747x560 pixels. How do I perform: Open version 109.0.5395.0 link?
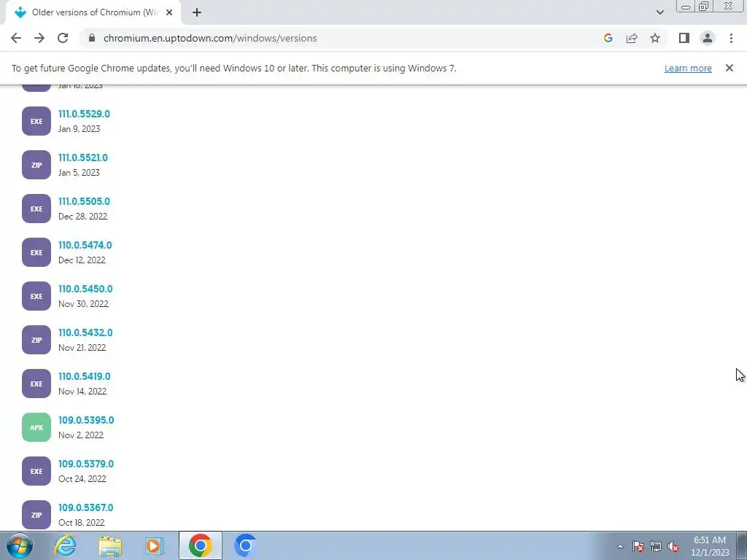(86, 421)
